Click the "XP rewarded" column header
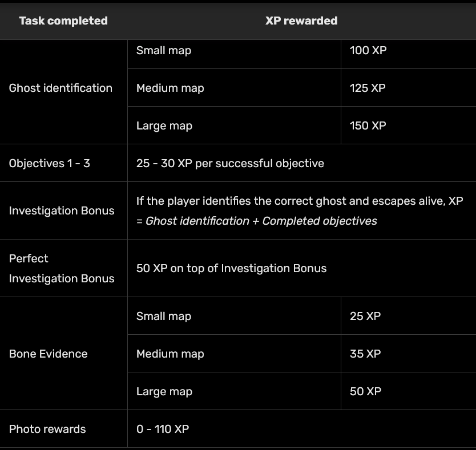 click(301, 21)
